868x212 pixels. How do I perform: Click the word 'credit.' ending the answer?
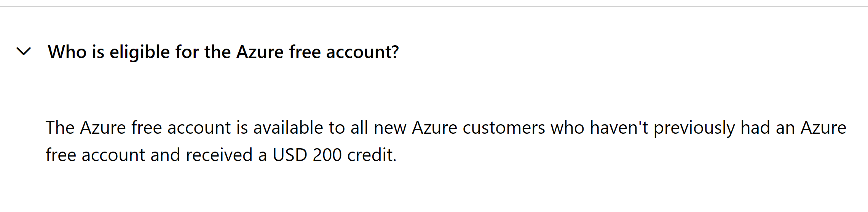(x=372, y=155)
